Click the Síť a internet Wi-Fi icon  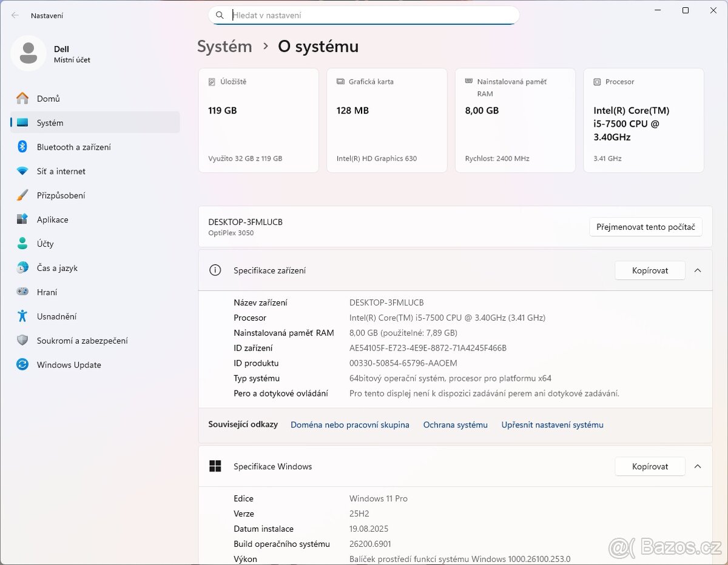click(22, 171)
